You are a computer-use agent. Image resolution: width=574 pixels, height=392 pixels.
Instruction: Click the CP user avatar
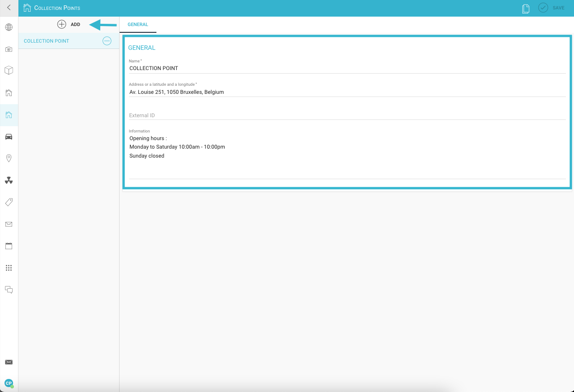click(x=9, y=383)
